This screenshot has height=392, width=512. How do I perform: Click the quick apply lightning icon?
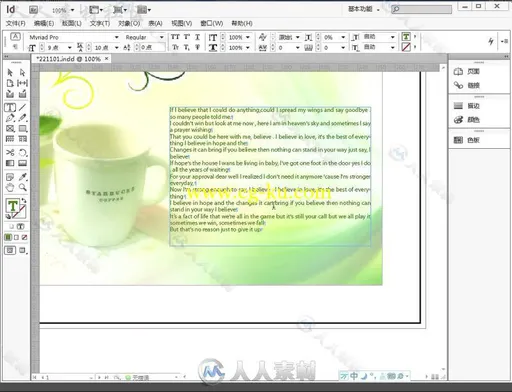pyautogui.click(x=491, y=41)
